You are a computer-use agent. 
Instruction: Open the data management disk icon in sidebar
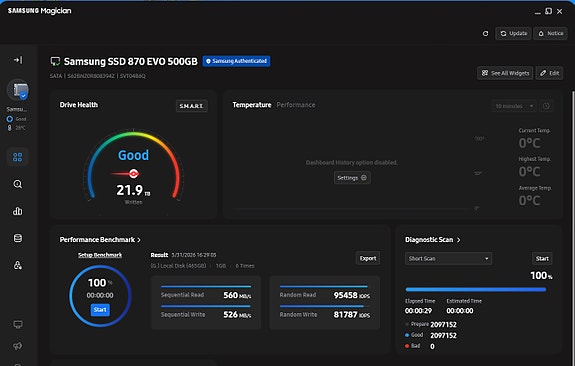18,238
